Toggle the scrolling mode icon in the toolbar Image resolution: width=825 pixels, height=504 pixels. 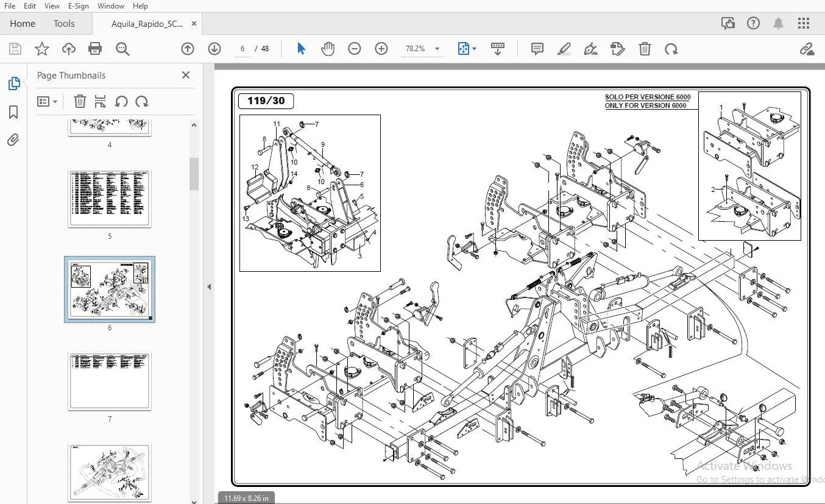click(x=498, y=49)
